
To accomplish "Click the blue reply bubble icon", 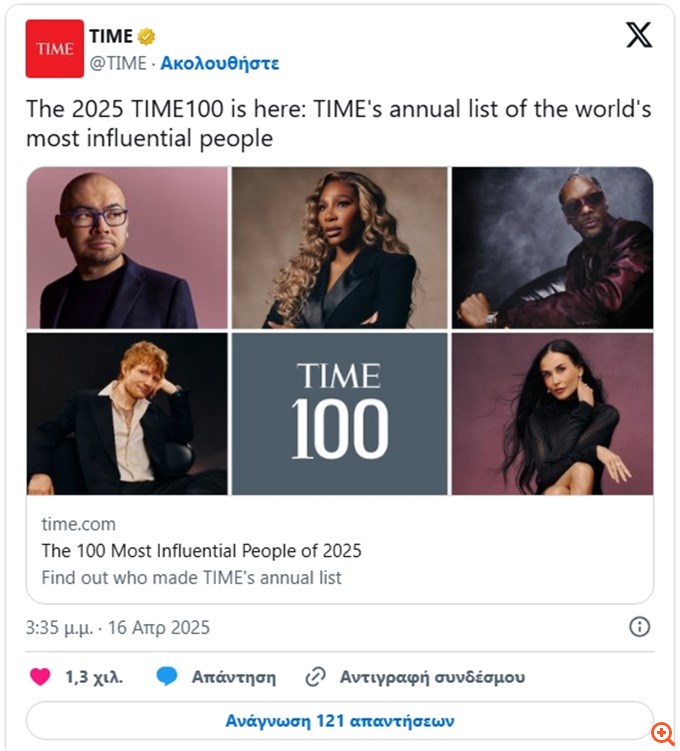I will coord(167,677).
